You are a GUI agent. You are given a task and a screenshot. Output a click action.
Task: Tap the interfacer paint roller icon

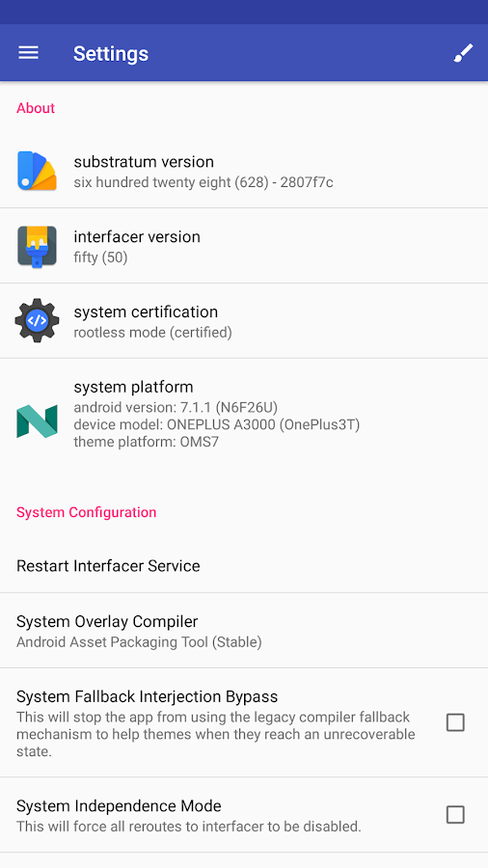(37, 246)
